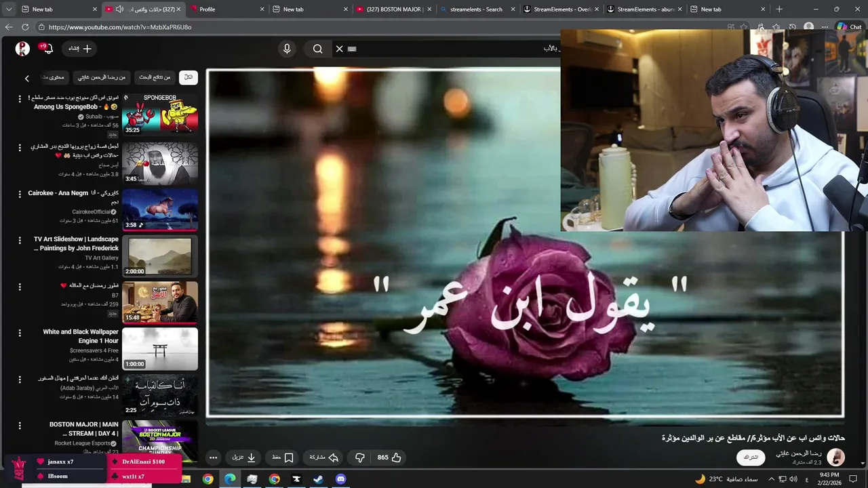Click the Share (مشاركة) button
The height and width of the screenshot is (488, 868).
[323, 457]
